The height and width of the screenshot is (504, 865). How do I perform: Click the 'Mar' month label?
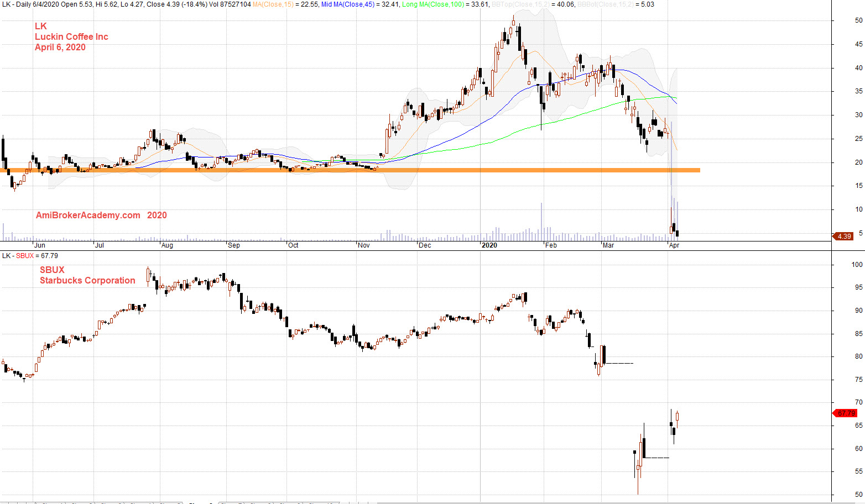point(608,245)
